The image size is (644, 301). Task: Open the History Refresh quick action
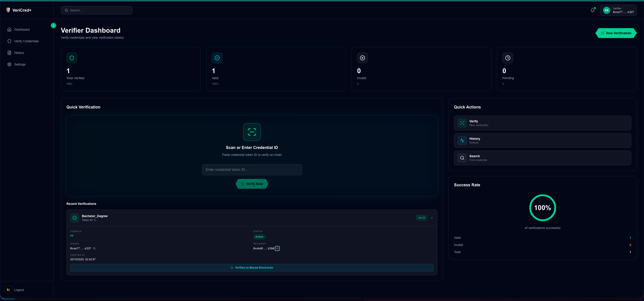click(542, 140)
